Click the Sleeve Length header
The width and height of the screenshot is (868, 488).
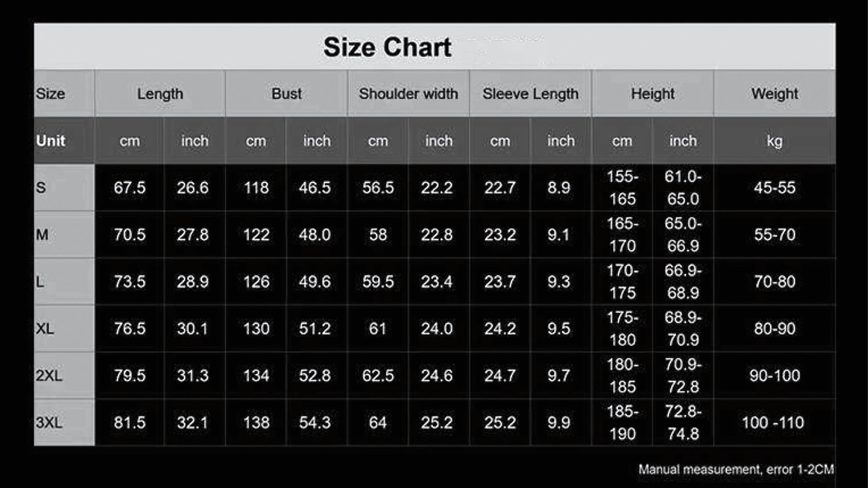tap(530, 94)
